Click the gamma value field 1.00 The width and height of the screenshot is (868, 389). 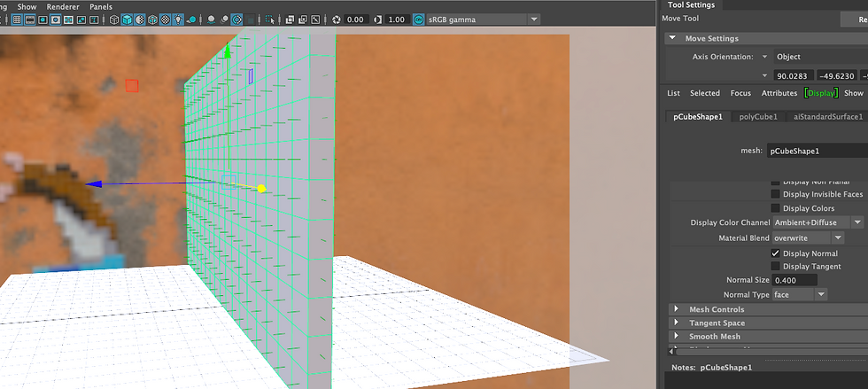pyautogui.click(x=397, y=19)
